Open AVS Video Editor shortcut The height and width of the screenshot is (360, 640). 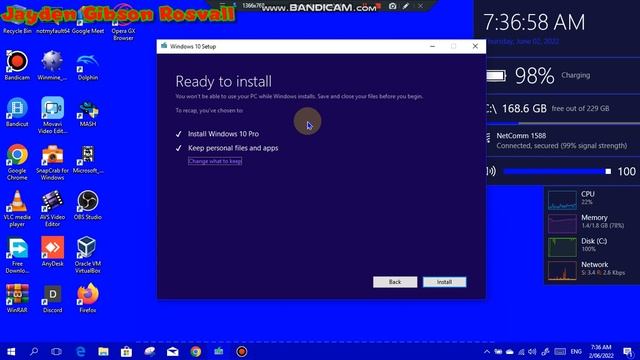point(52,208)
